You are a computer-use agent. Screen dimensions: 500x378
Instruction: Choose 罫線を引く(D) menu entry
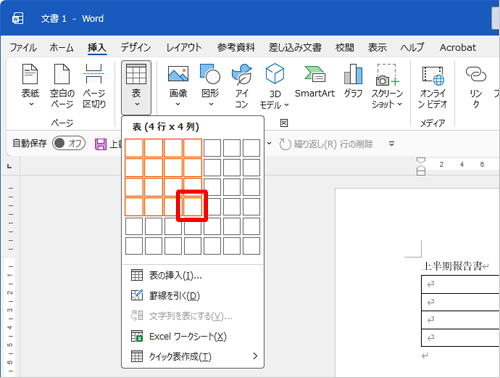click(193, 295)
